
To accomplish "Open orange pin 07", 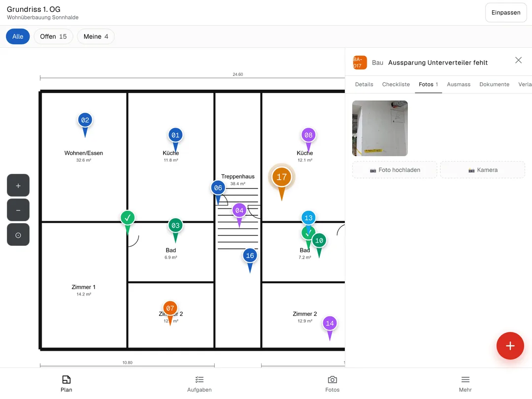I will click(170, 308).
